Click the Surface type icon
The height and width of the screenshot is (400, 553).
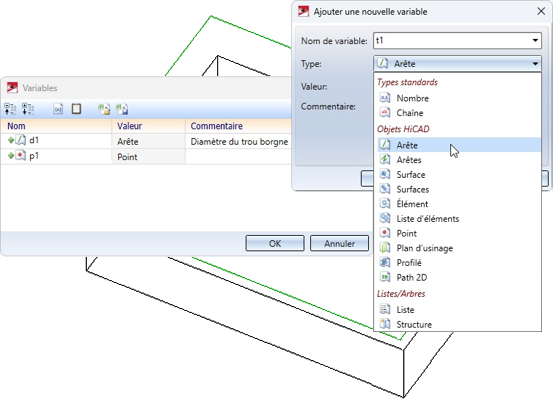click(x=385, y=174)
